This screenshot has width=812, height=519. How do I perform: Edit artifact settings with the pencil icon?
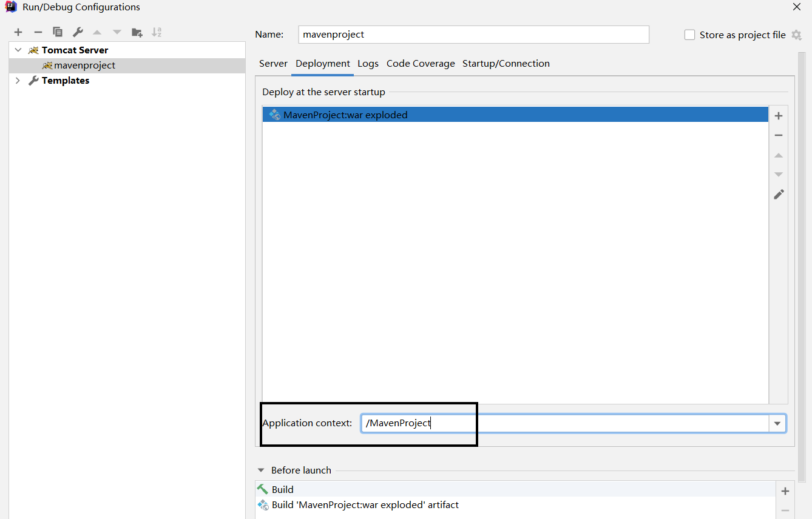click(x=779, y=194)
